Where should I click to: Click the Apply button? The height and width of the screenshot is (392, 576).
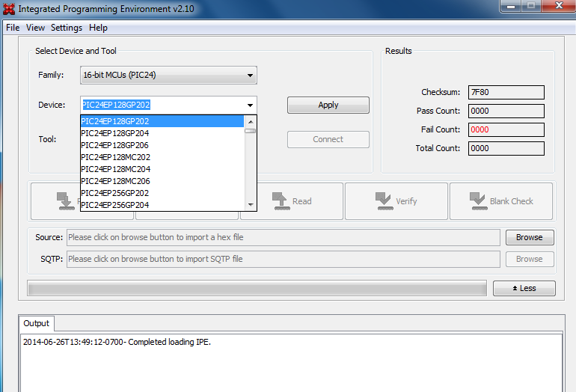tap(328, 105)
